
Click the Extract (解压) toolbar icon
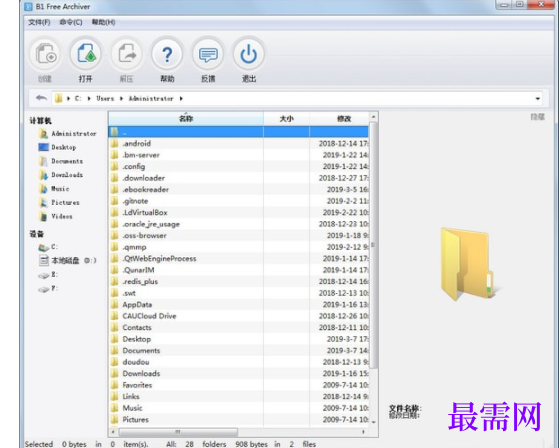pyautogui.click(x=126, y=55)
